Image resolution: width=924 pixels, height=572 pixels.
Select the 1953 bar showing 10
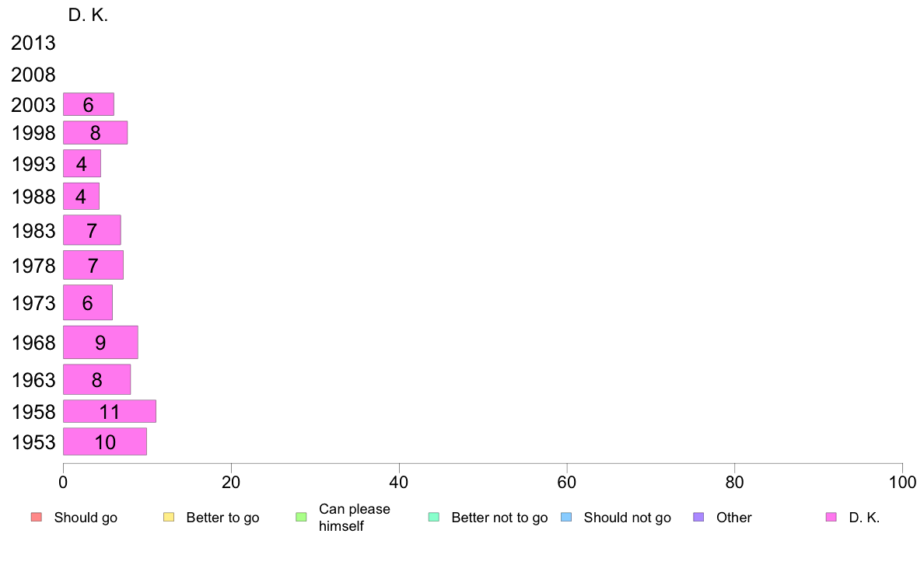[x=105, y=441]
